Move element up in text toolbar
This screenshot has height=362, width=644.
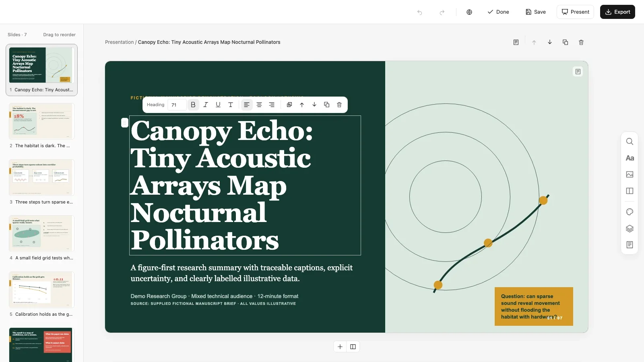302,105
